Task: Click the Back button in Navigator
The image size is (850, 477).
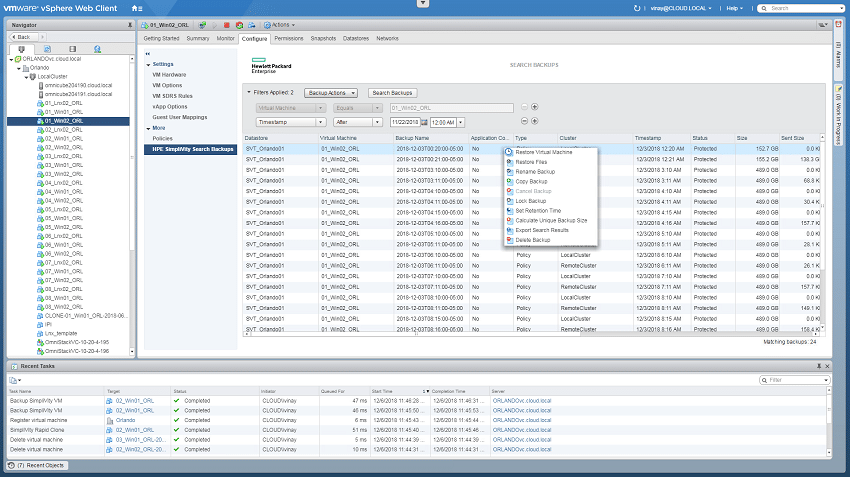Action: [x=22, y=37]
